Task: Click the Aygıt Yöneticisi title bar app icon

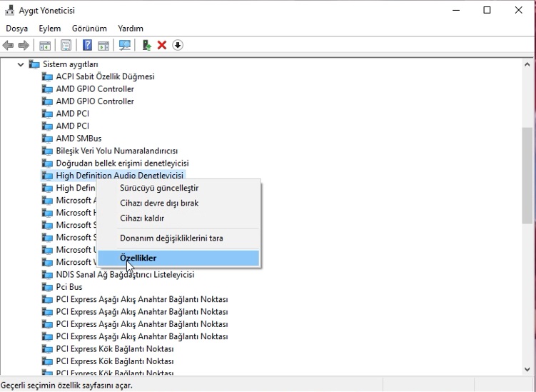Action: [9, 10]
